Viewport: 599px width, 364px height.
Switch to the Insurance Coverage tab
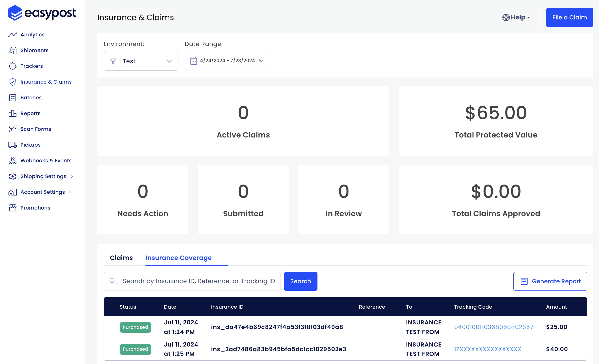(x=178, y=258)
